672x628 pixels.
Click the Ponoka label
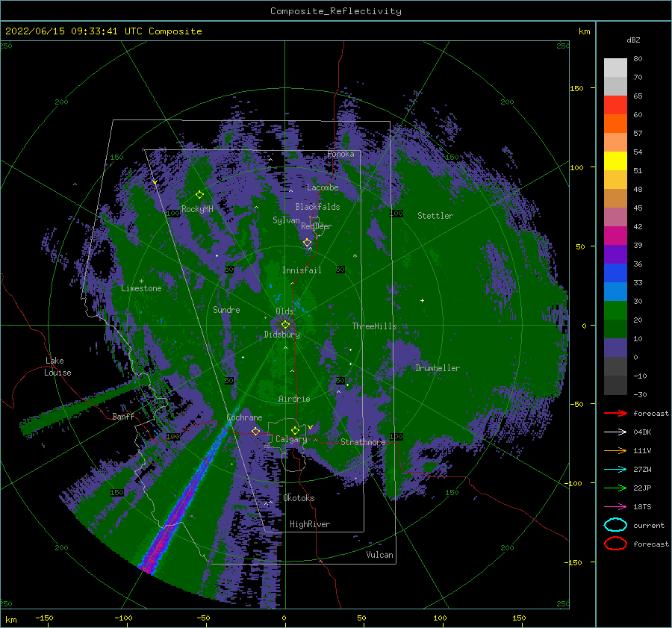pyautogui.click(x=340, y=154)
